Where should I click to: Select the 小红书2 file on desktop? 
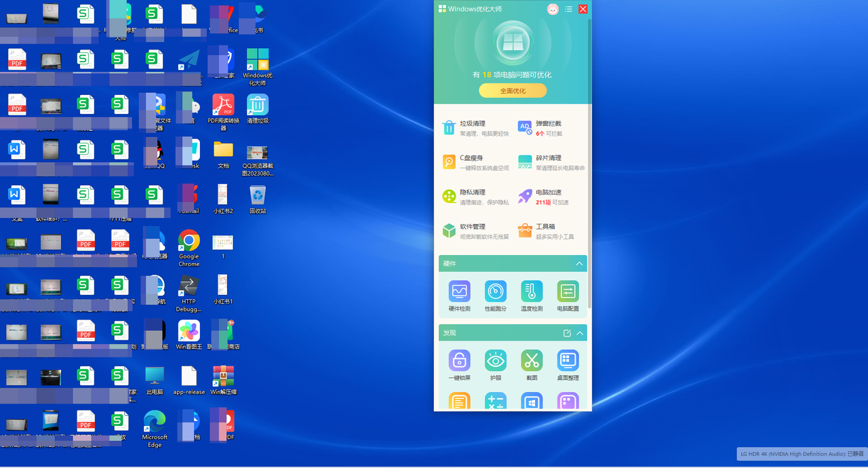pos(223,199)
